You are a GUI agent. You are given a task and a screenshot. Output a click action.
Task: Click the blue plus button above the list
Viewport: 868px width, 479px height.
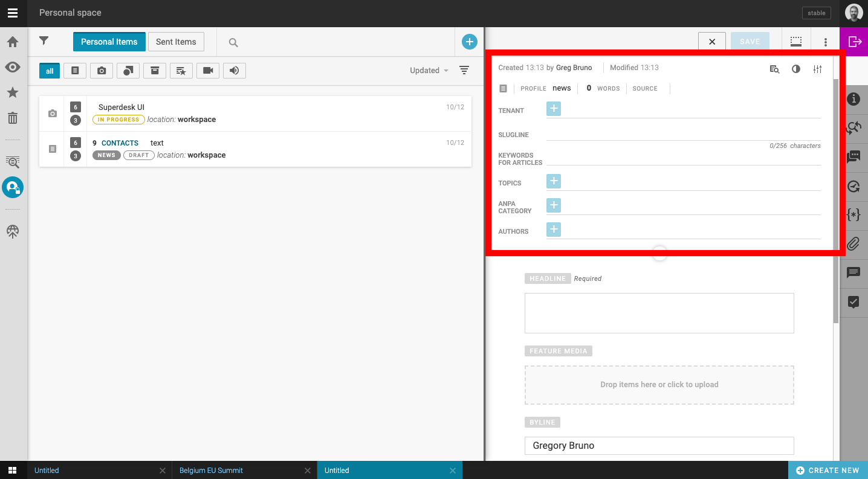coord(470,42)
